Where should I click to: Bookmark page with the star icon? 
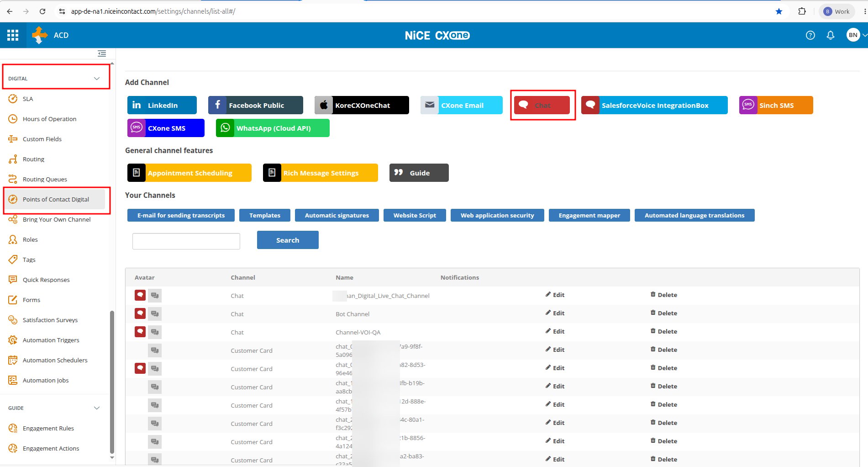tap(779, 11)
